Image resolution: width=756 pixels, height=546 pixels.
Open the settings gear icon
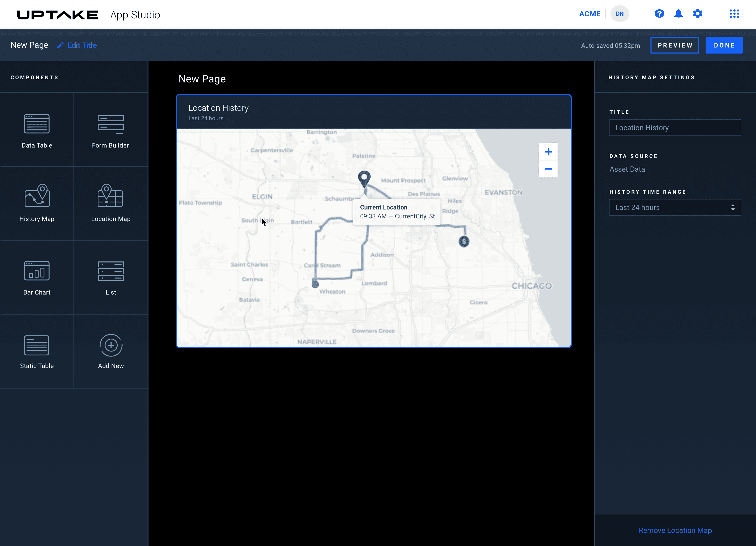[x=697, y=14]
